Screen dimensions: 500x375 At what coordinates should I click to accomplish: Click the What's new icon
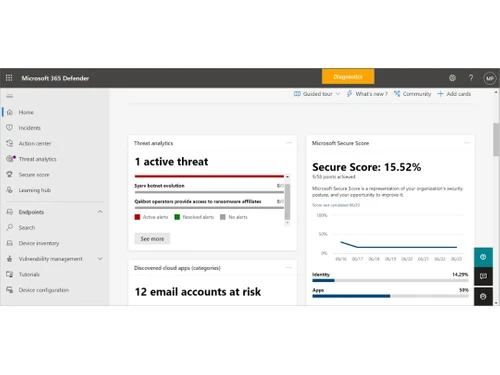pos(349,94)
